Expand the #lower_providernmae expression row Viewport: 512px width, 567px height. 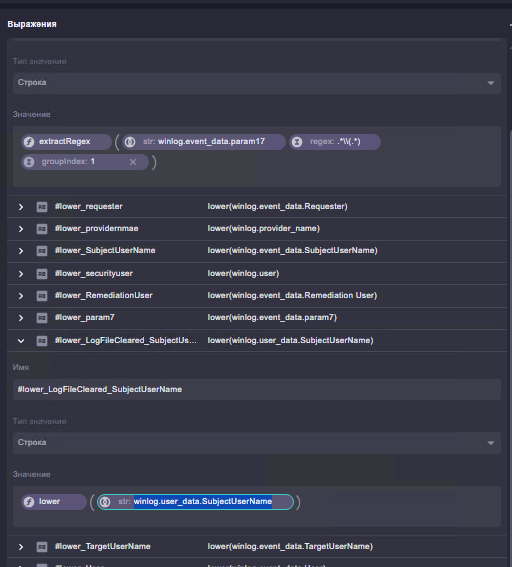click(x=21, y=229)
